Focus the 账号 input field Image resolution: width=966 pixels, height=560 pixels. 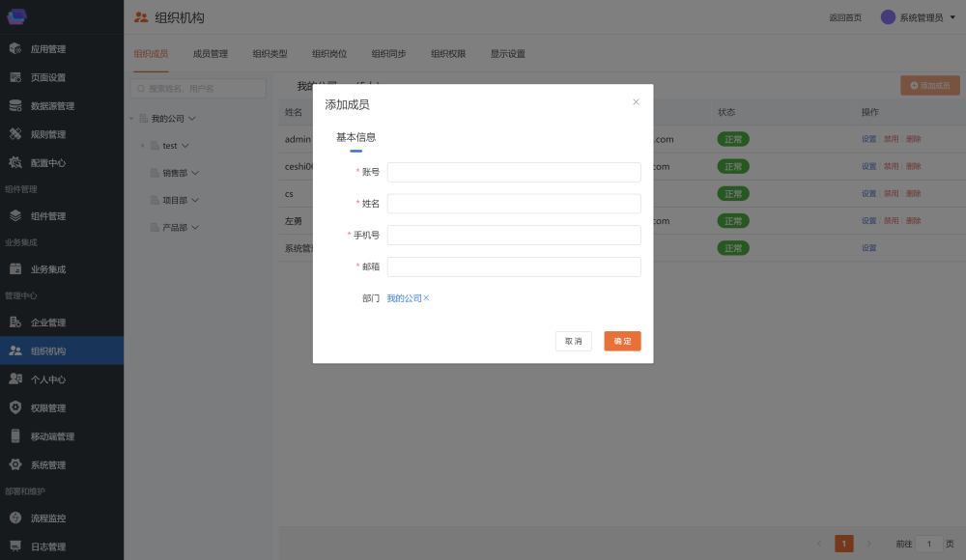[x=514, y=172]
